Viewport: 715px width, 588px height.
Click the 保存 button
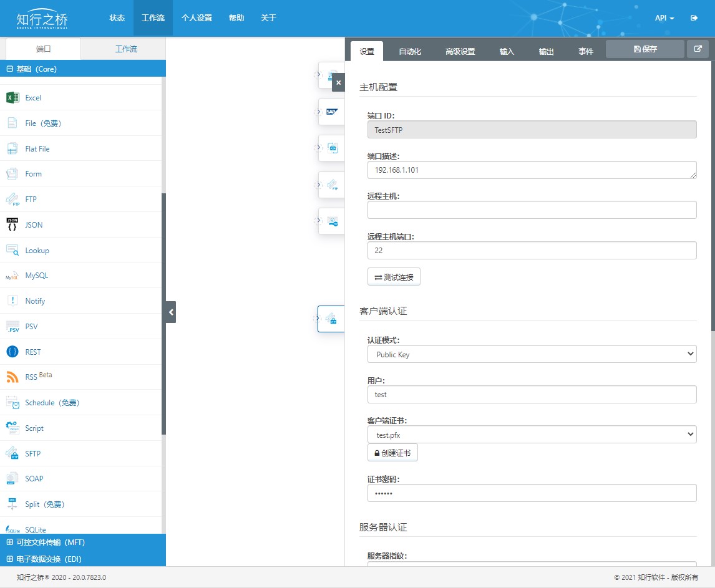[x=644, y=49]
